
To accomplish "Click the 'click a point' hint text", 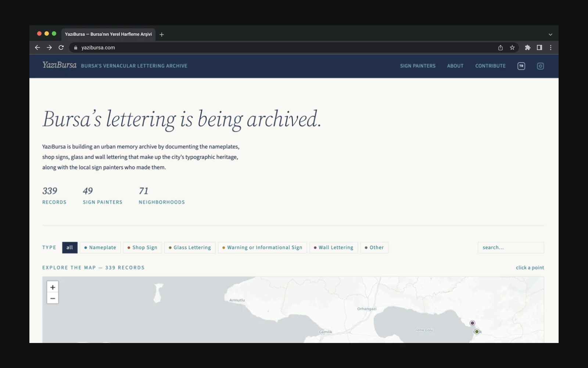I will click(530, 268).
